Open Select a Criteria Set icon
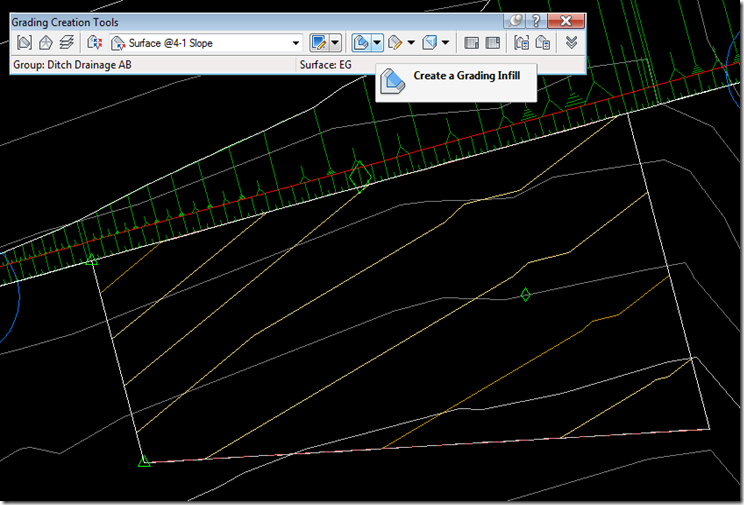Screen dimensions: 744x505 point(95,43)
